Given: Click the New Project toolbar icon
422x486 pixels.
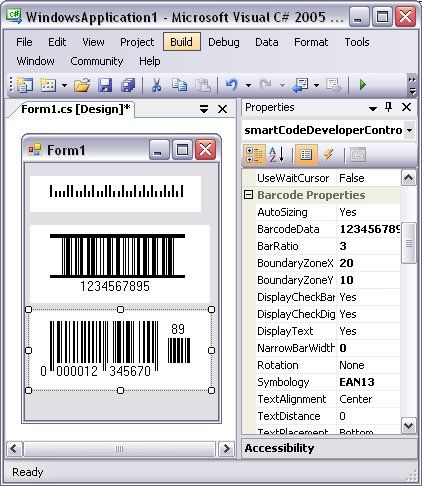Looking at the screenshot, I should coord(25,85).
